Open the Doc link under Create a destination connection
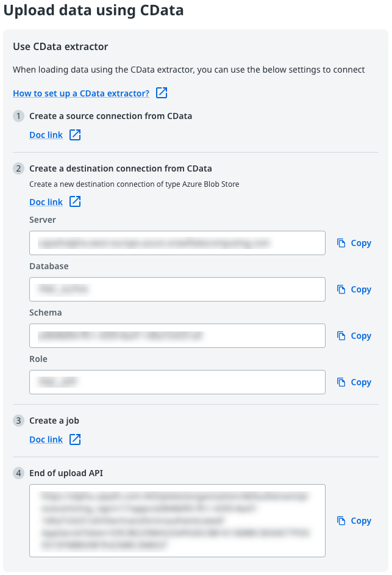 click(46, 201)
